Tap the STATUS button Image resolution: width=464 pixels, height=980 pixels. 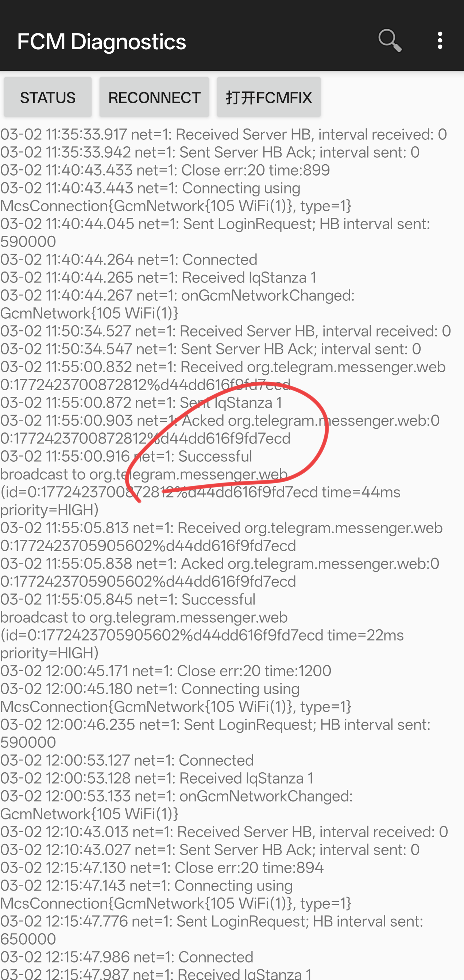coord(47,97)
